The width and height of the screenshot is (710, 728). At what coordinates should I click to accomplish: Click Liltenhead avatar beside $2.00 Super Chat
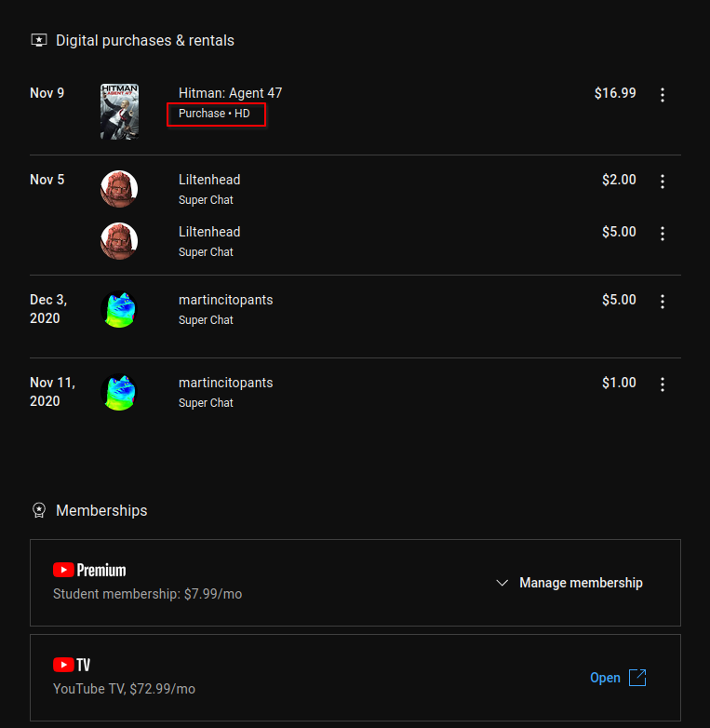pyautogui.click(x=119, y=189)
